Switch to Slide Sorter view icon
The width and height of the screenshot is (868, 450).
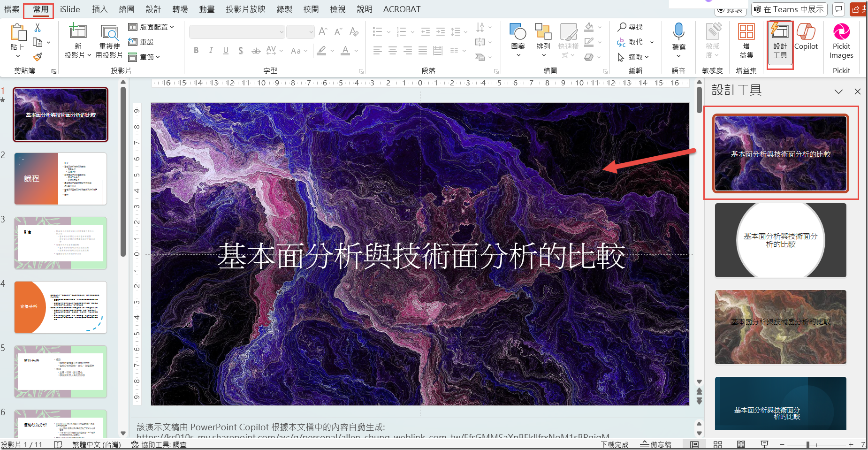tap(718, 444)
